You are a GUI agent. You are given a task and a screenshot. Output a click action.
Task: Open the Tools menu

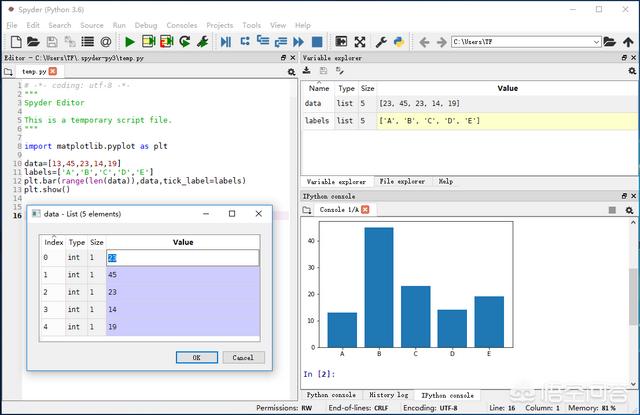coord(251,25)
